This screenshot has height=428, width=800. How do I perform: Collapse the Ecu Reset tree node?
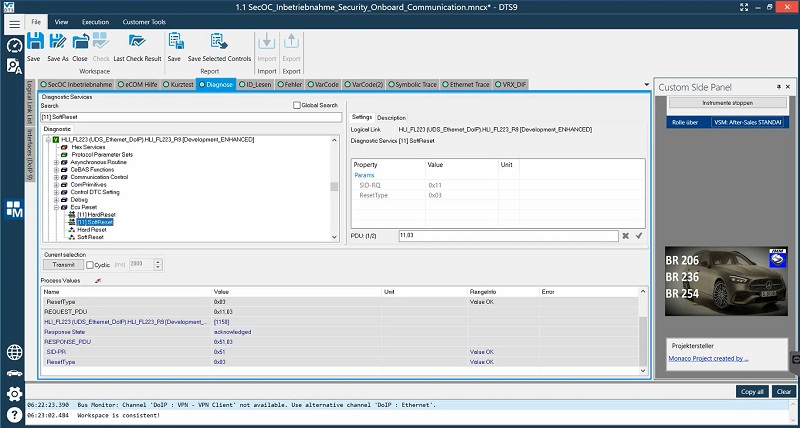click(x=56, y=206)
